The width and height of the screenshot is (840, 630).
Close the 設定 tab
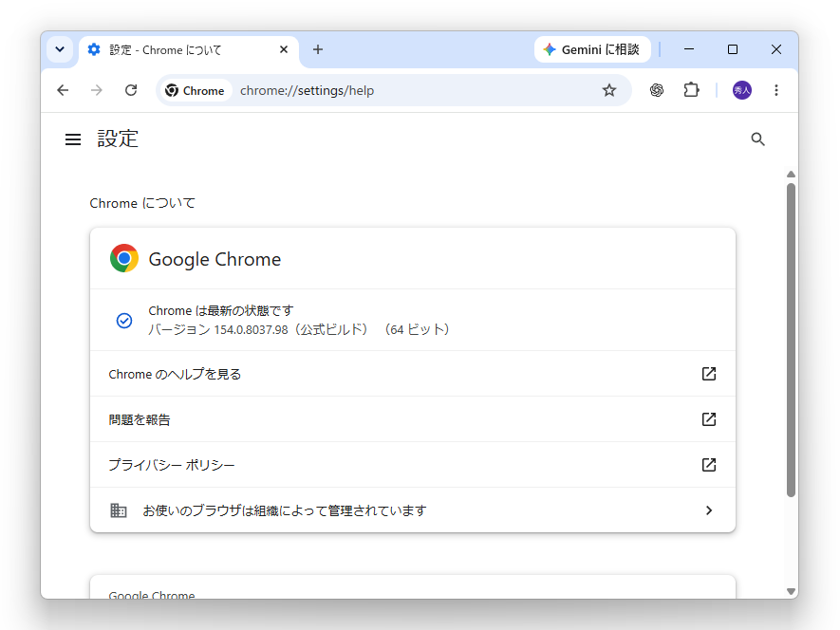[x=284, y=49]
